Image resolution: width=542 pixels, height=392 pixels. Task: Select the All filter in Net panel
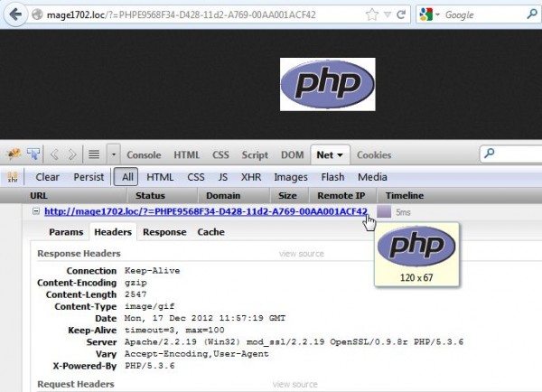(126, 177)
